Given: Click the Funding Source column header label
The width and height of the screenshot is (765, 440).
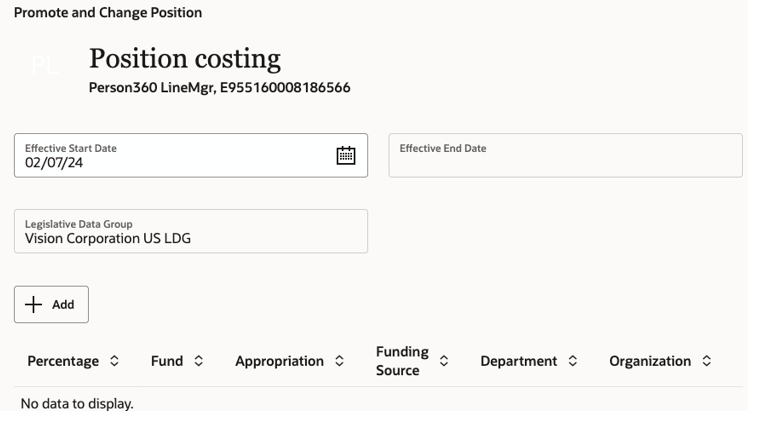Looking at the screenshot, I should [402, 361].
